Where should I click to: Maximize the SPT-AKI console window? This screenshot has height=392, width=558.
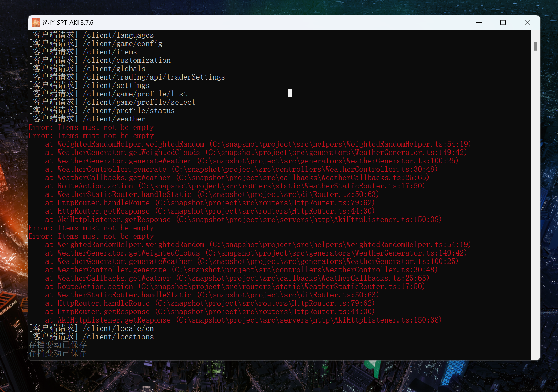(503, 23)
